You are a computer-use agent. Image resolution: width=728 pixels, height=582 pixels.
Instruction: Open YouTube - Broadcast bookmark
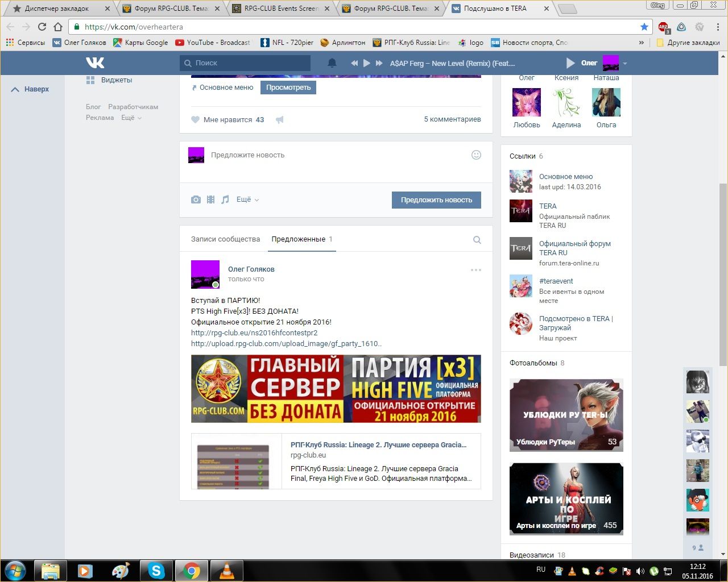213,43
